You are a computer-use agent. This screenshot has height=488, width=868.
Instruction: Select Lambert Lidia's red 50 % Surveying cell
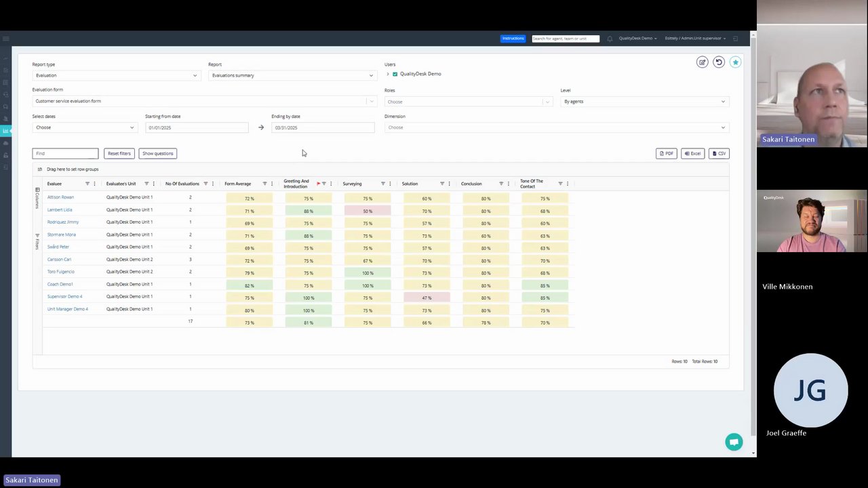(x=368, y=211)
